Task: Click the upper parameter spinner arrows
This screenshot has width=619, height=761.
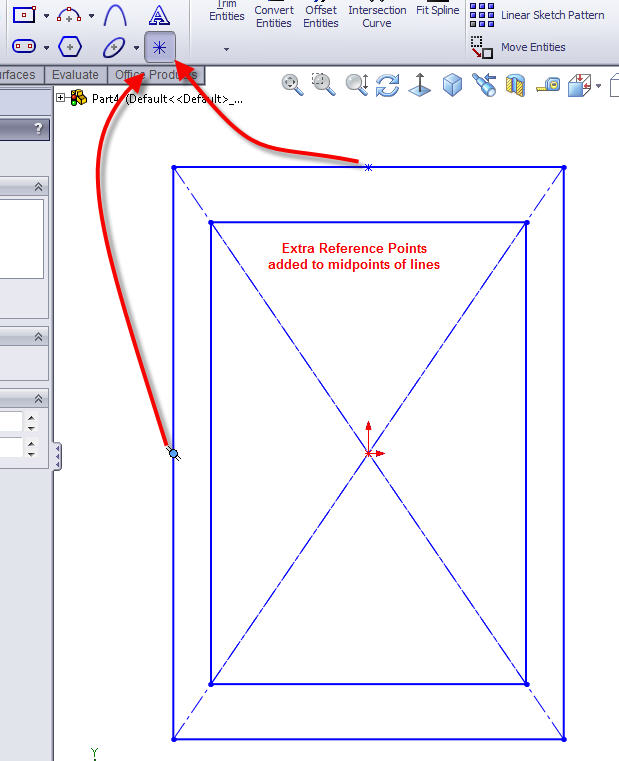Action: point(32,422)
